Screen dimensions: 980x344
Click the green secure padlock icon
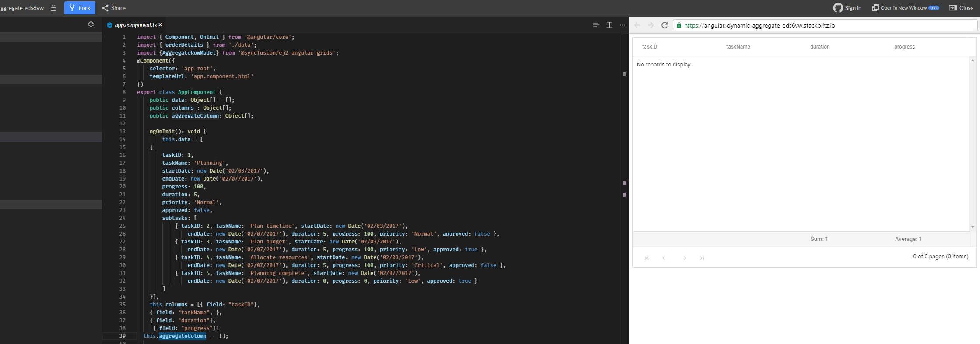[679, 25]
